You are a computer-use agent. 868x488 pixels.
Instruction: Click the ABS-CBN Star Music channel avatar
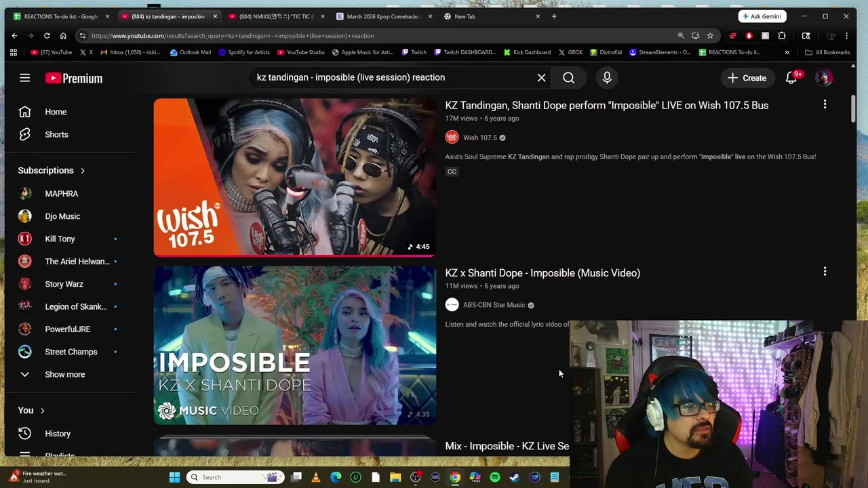pyautogui.click(x=452, y=305)
